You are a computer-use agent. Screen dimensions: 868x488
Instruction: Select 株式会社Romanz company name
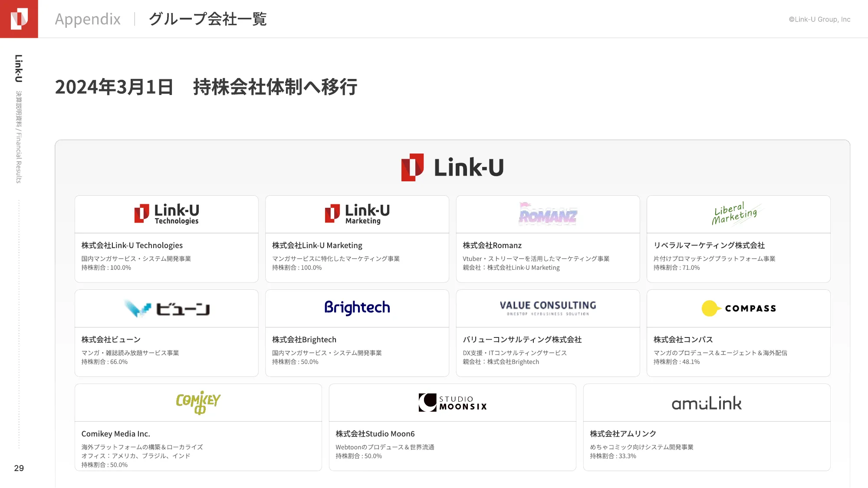492,246
